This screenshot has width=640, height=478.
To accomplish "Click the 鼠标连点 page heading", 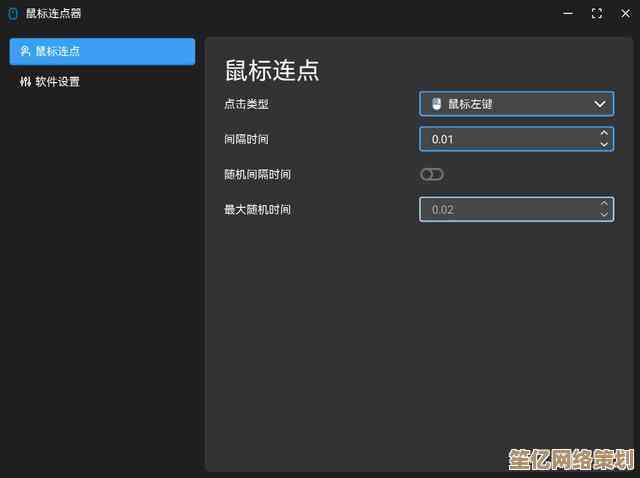I will point(271,71).
